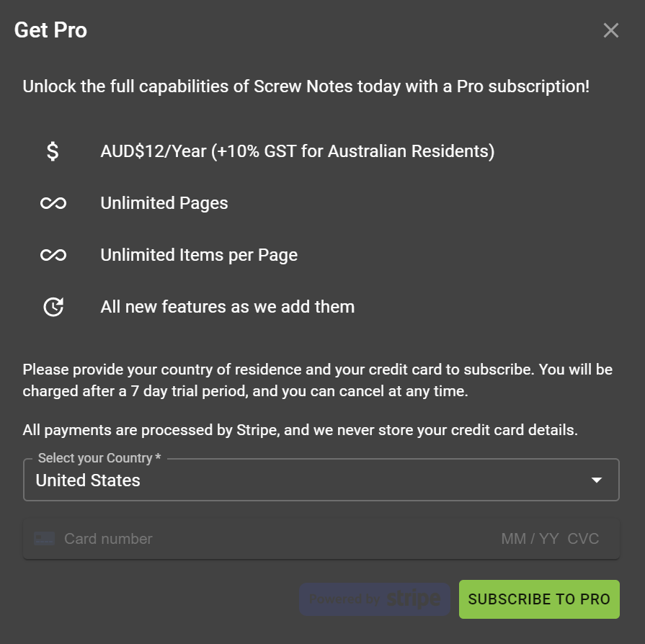Click the refresh clock icon for new features
This screenshot has height=644, width=645.
(x=53, y=307)
